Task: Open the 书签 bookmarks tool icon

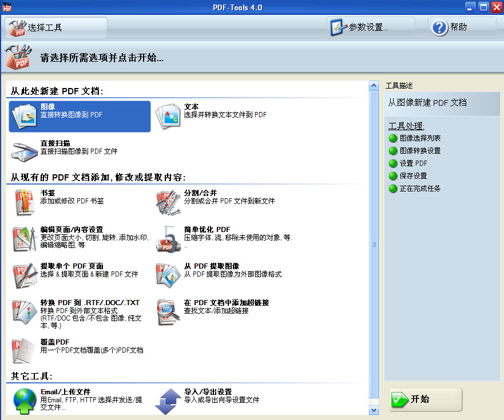Action: [x=25, y=202]
